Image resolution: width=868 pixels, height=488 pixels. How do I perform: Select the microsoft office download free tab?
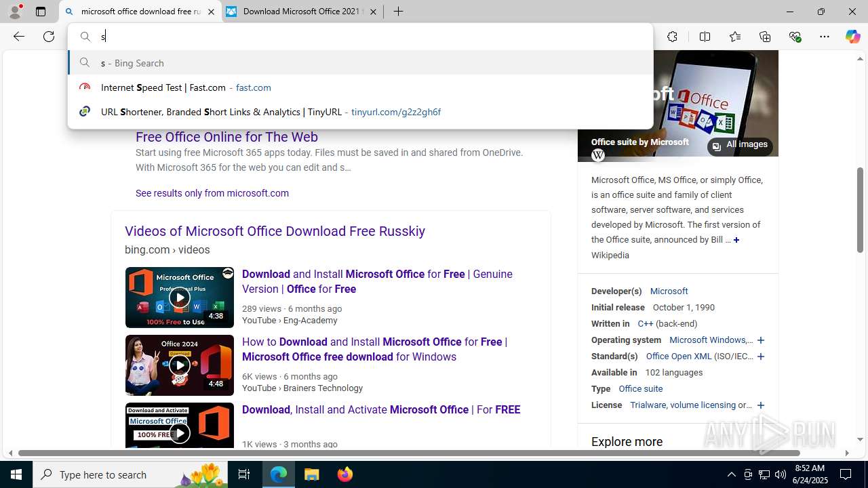coord(141,12)
